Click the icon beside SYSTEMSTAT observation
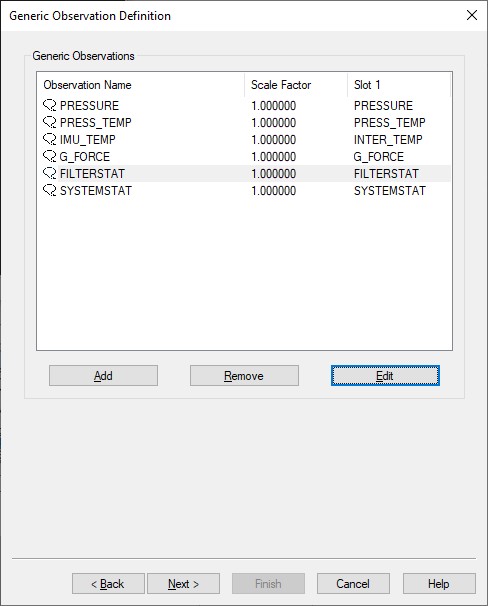The width and height of the screenshot is (488, 606). [49, 190]
